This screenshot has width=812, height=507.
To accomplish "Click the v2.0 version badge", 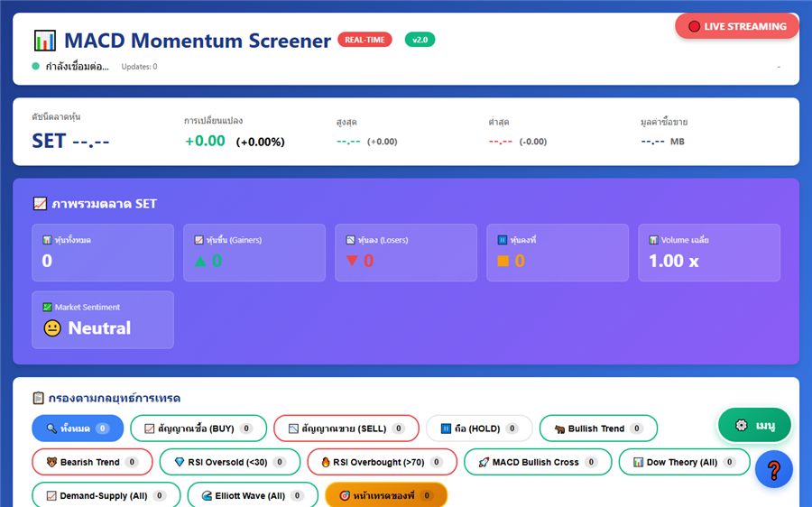I will [x=420, y=40].
